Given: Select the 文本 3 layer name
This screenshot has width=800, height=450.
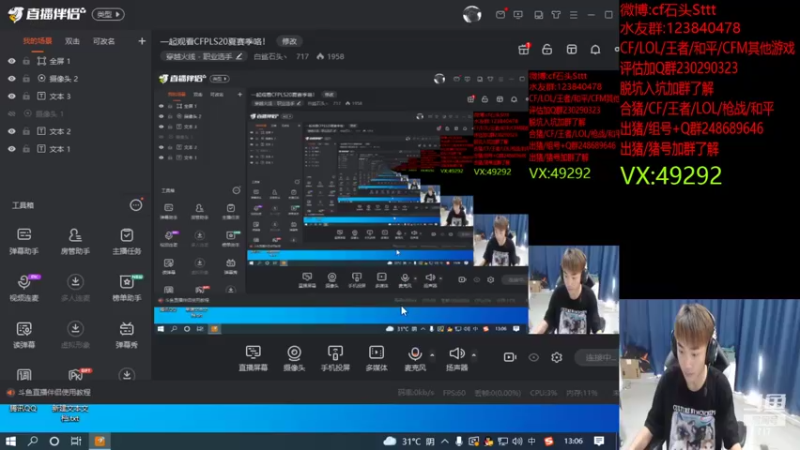Looking at the screenshot, I should 60,96.
